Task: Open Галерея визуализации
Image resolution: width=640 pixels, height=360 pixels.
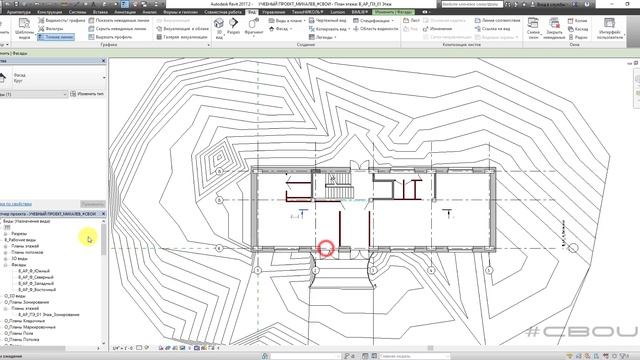Action: pyautogui.click(x=182, y=37)
